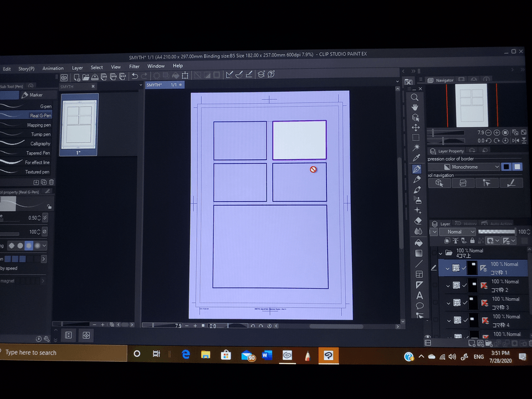Select the page 1 thumbnail in the SMYTH page manager
The width and height of the screenshot is (532, 399).
[79, 125]
